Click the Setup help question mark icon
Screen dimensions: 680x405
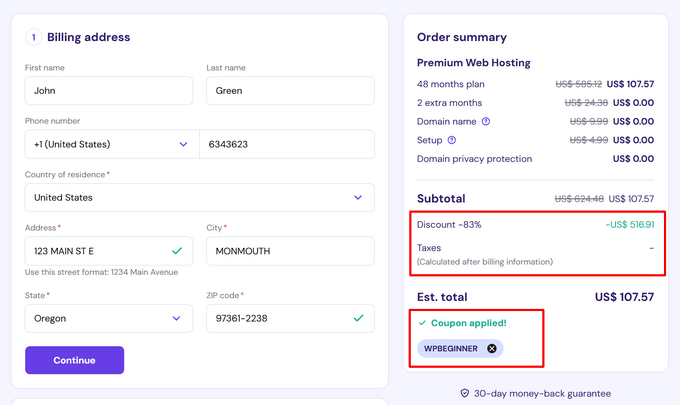pos(452,140)
